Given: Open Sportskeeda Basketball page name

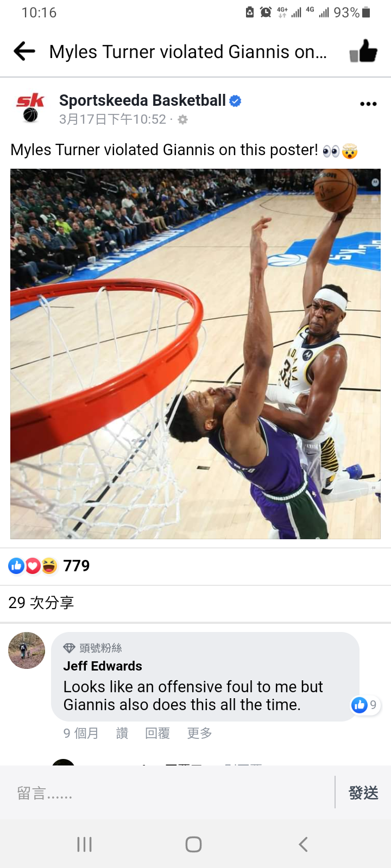Looking at the screenshot, I should (x=142, y=100).
